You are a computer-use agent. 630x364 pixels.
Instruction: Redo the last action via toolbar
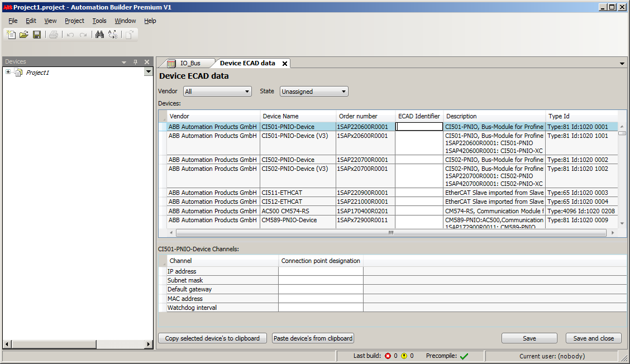83,35
